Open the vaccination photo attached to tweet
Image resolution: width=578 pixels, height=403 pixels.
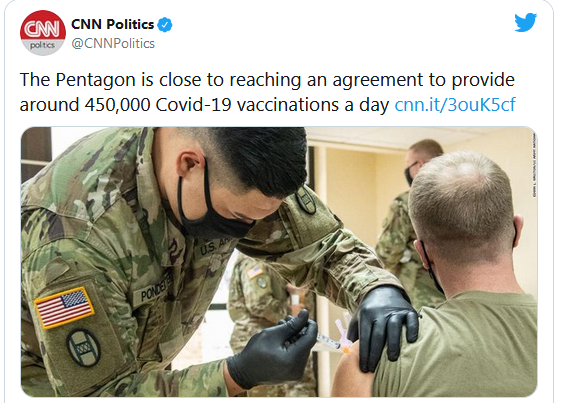click(279, 262)
